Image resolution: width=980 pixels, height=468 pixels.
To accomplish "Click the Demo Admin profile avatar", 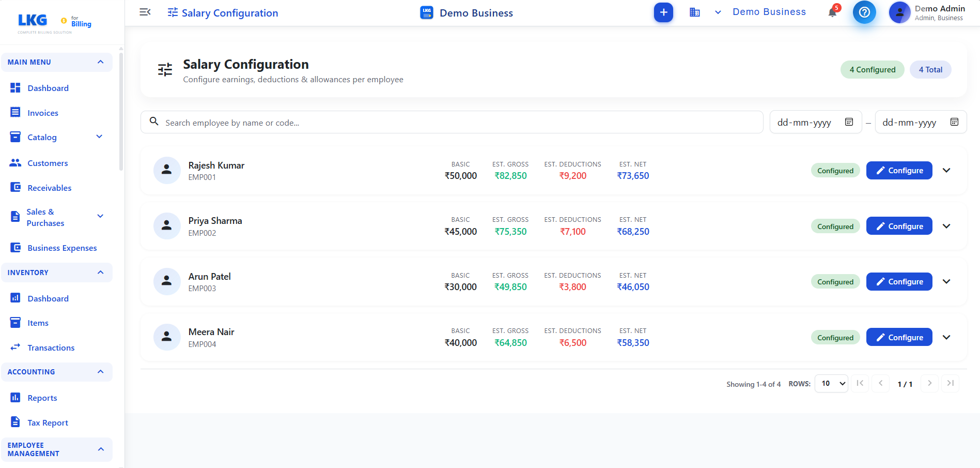I will [899, 12].
